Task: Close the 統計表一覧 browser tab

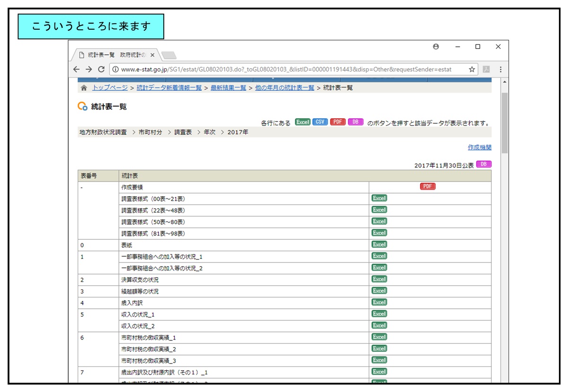Action: pyautogui.click(x=152, y=55)
